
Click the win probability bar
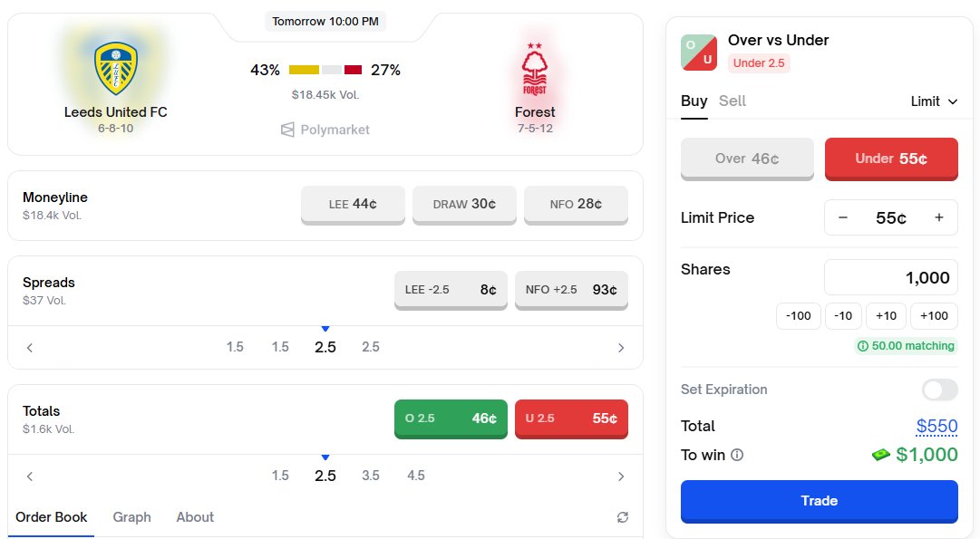click(325, 70)
